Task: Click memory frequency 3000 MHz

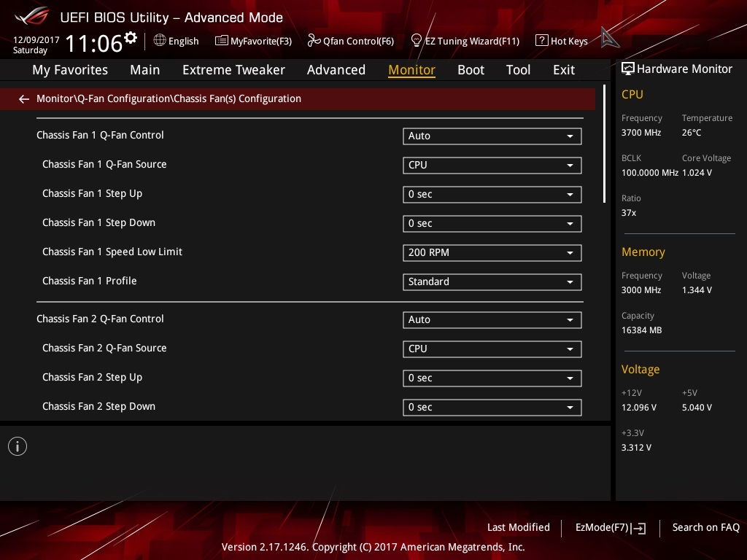Action: 640,290
